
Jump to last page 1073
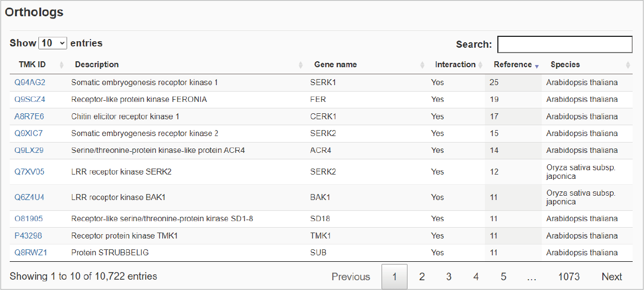coord(569,277)
